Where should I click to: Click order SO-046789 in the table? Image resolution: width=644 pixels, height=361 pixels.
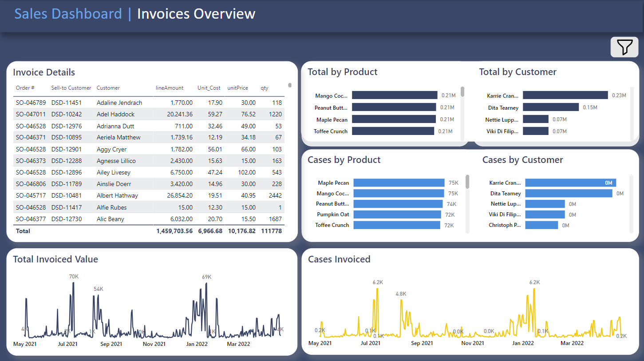pyautogui.click(x=31, y=103)
